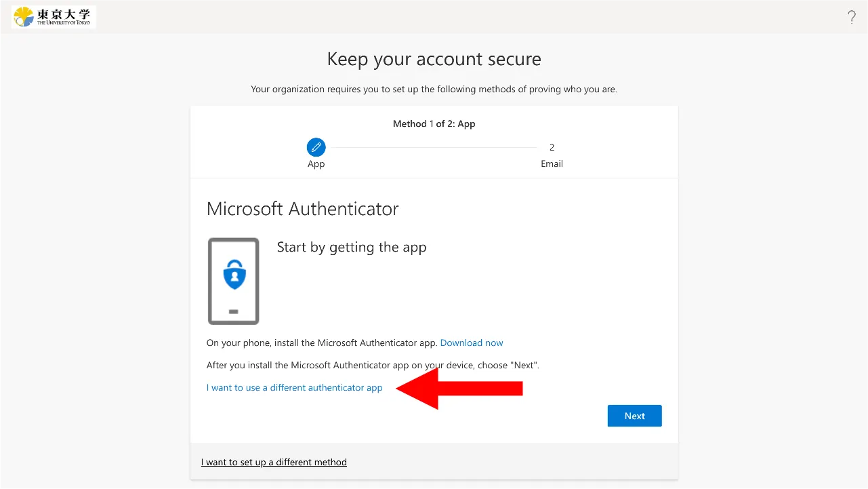The image size is (868, 489).
Task: Click the 'After you install' instruction text
Action: pyautogui.click(x=373, y=365)
